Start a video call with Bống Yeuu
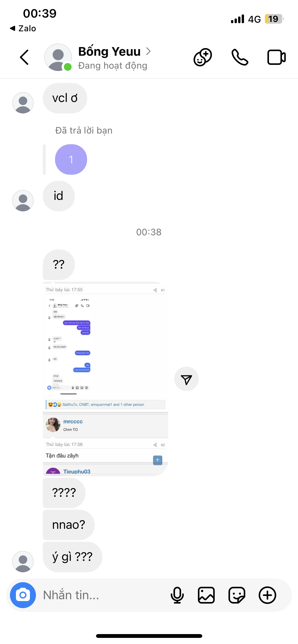Screen dimensions: 298x644 click(276, 57)
